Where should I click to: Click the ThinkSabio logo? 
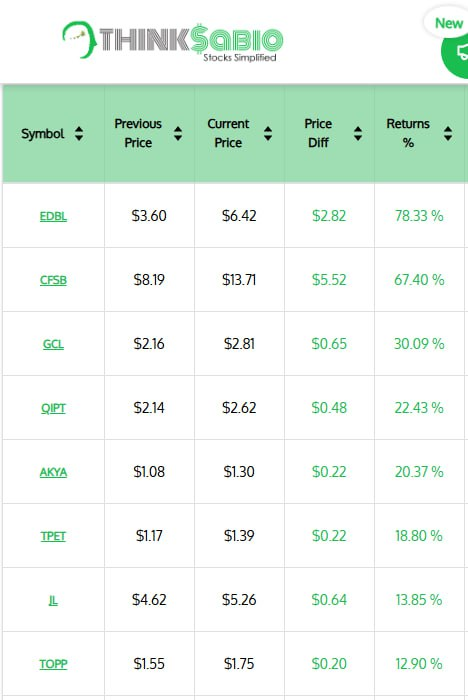click(x=173, y=40)
